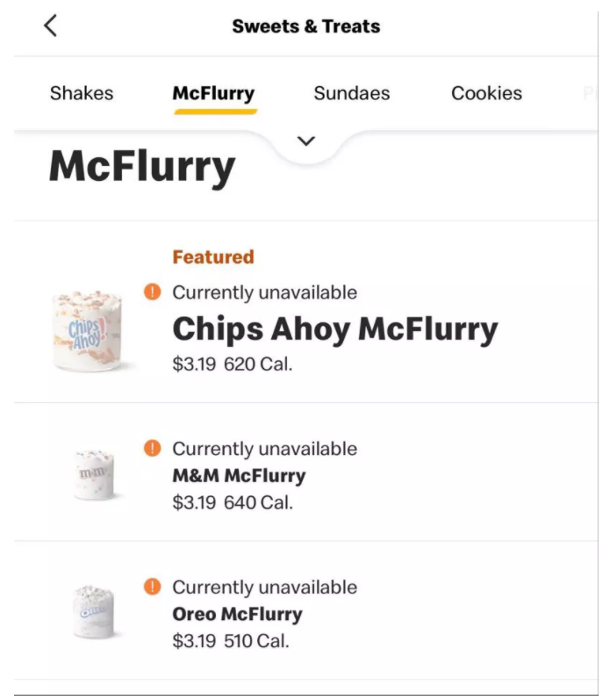Open the Cookies tab

tap(486, 93)
